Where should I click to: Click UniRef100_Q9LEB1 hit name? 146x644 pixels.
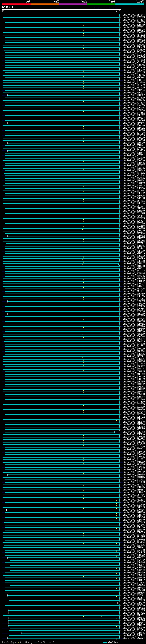[x=134, y=615]
